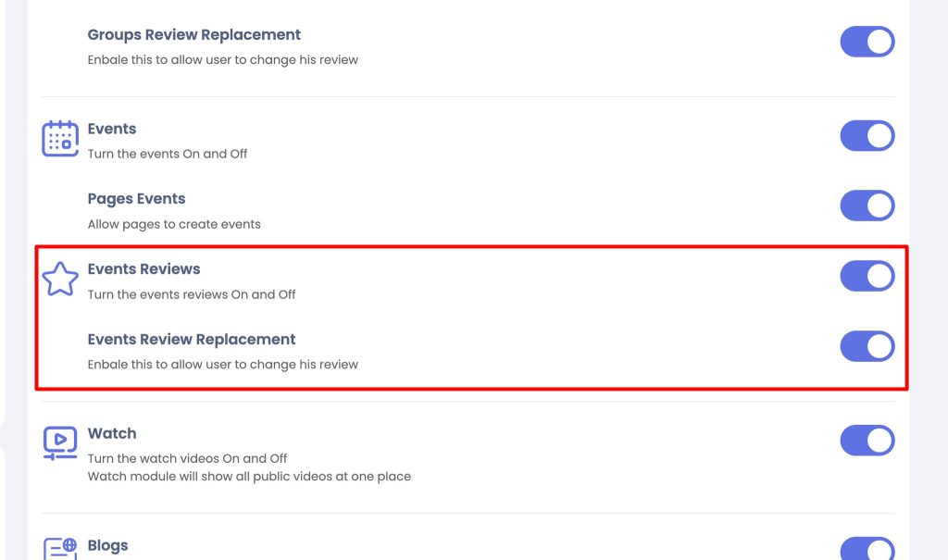This screenshot has height=560, width=948.
Task: Click "Turn the events reviews On and Off" text
Action: pos(192,294)
